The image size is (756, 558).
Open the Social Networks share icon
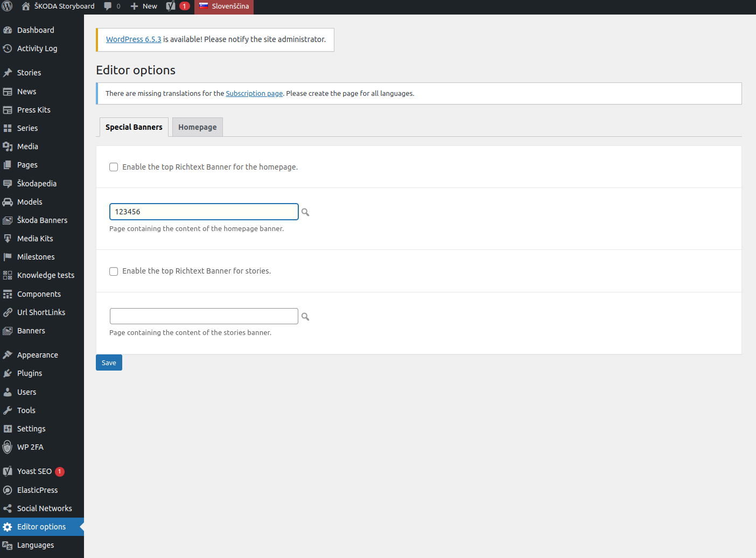(8, 508)
